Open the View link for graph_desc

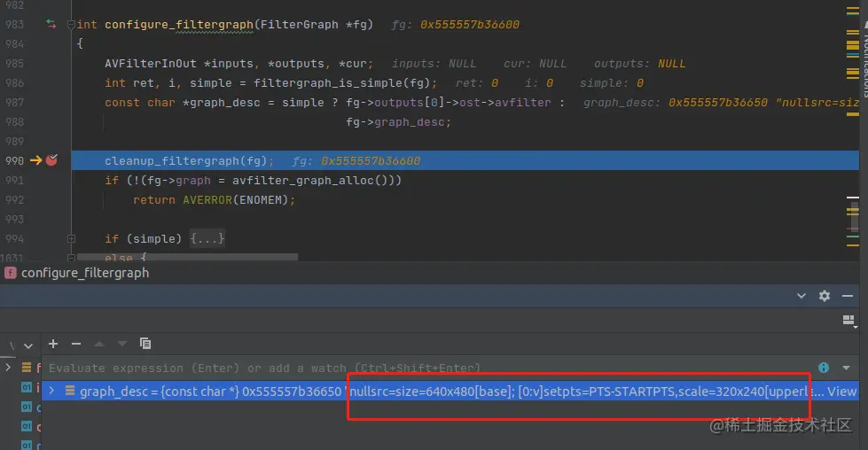842,392
